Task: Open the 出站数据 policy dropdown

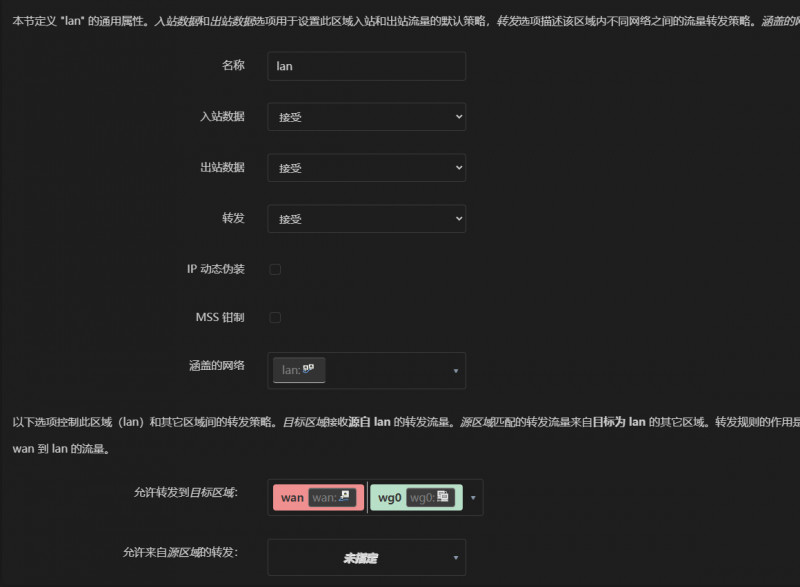Action: (x=366, y=168)
